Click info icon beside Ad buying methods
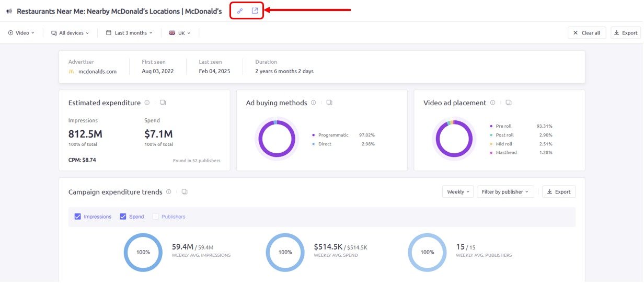Image resolution: width=644 pixels, height=283 pixels. [x=314, y=103]
